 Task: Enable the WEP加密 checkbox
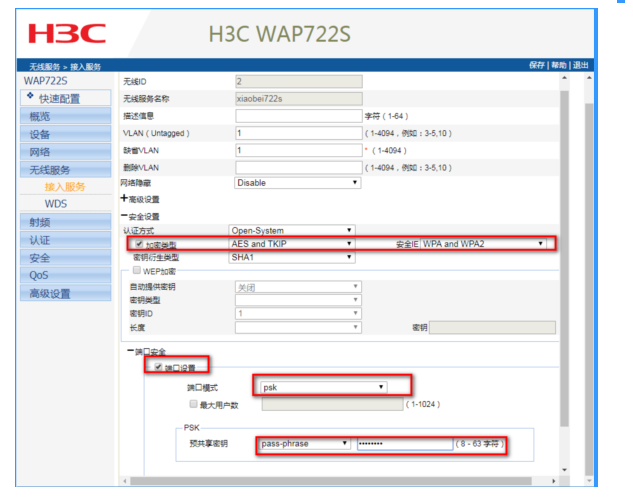click(x=137, y=270)
